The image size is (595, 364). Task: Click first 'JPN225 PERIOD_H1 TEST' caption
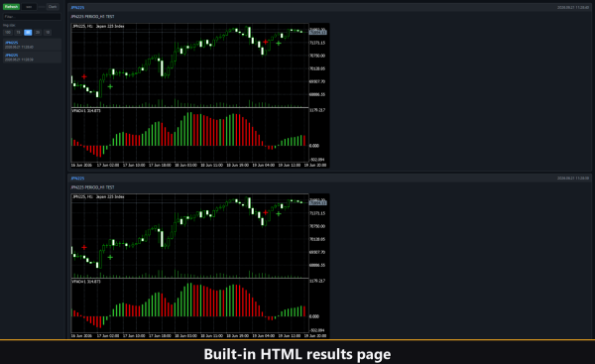[92, 17]
